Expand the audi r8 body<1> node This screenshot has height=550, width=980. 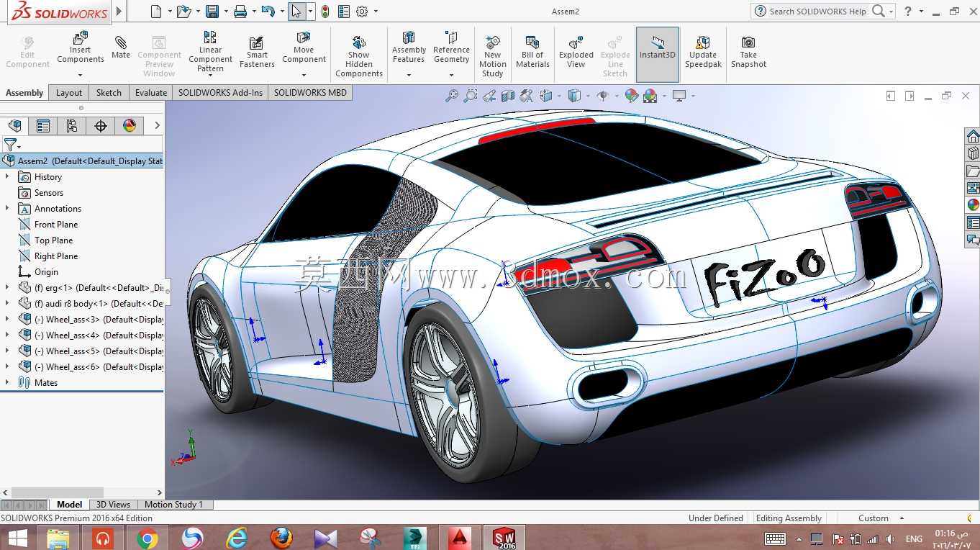7,304
